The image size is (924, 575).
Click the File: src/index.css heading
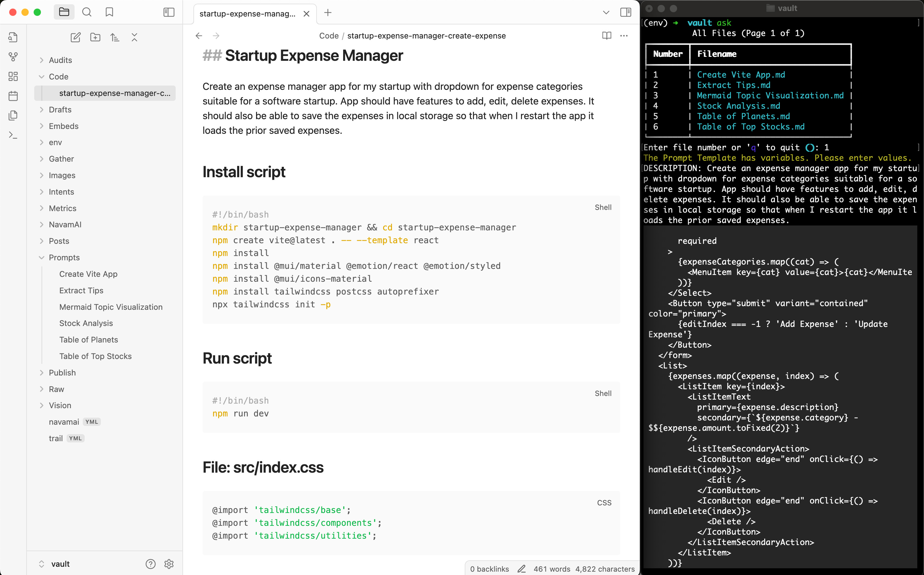click(263, 467)
